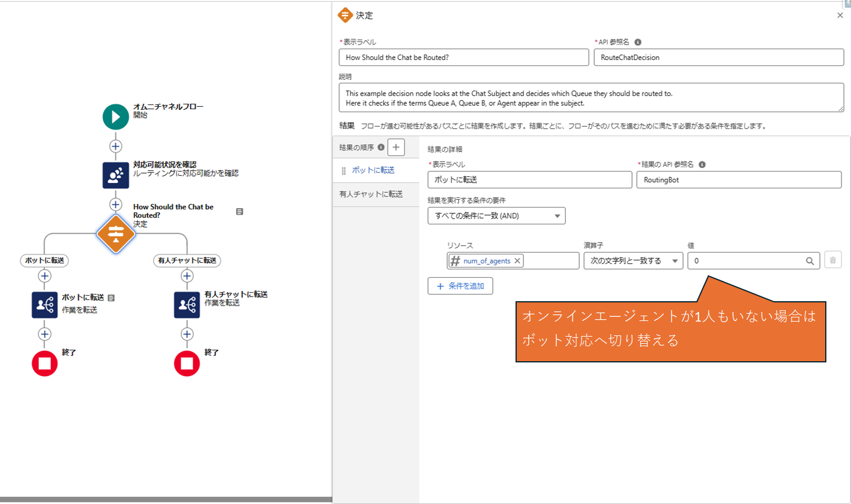This screenshot has width=851, height=504.
Task: Click the right red End node
Action: pyautogui.click(x=187, y=363)
